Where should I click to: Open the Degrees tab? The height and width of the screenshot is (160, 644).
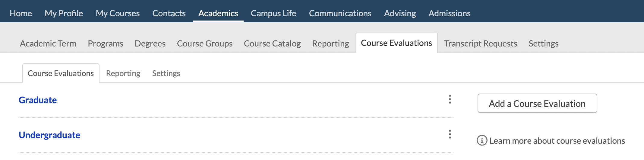[150, 43]
